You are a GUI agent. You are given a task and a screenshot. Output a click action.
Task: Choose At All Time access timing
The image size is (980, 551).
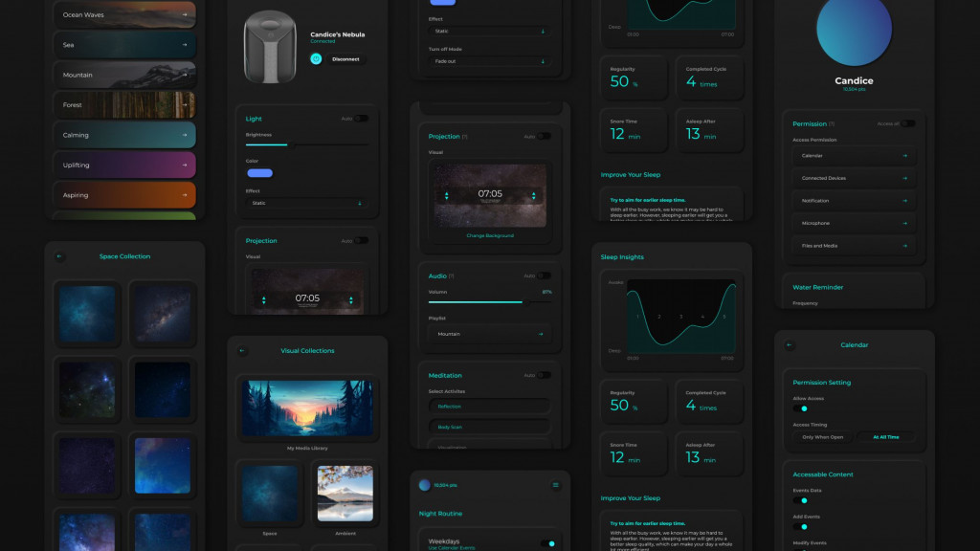click(885, 436)
